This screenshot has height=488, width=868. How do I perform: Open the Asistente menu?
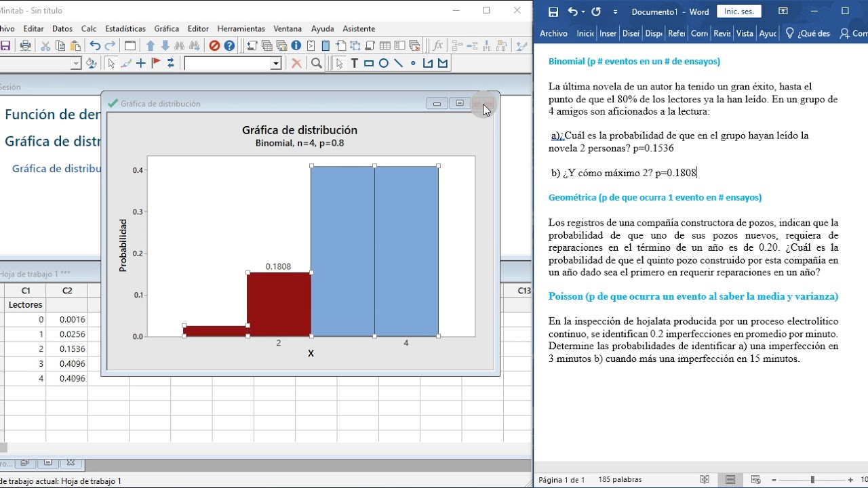coord(359,28)
